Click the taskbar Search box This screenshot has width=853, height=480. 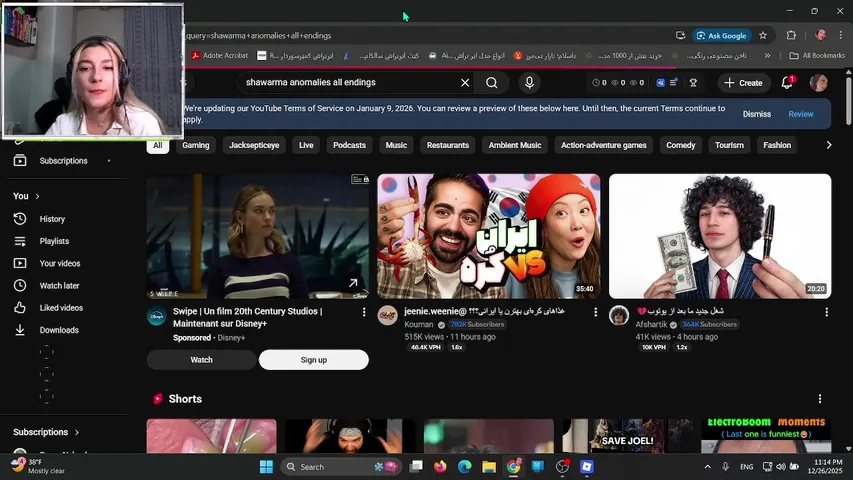point(341,467)
